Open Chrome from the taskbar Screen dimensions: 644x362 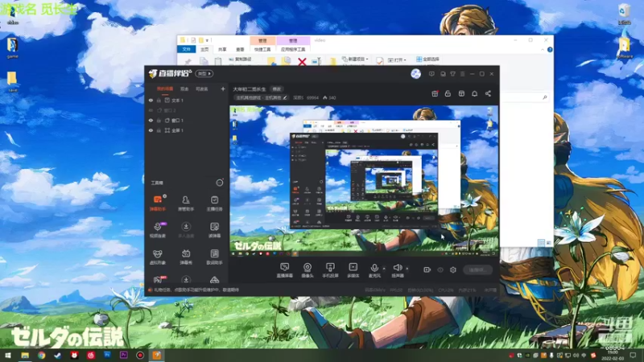pos(42,355)
